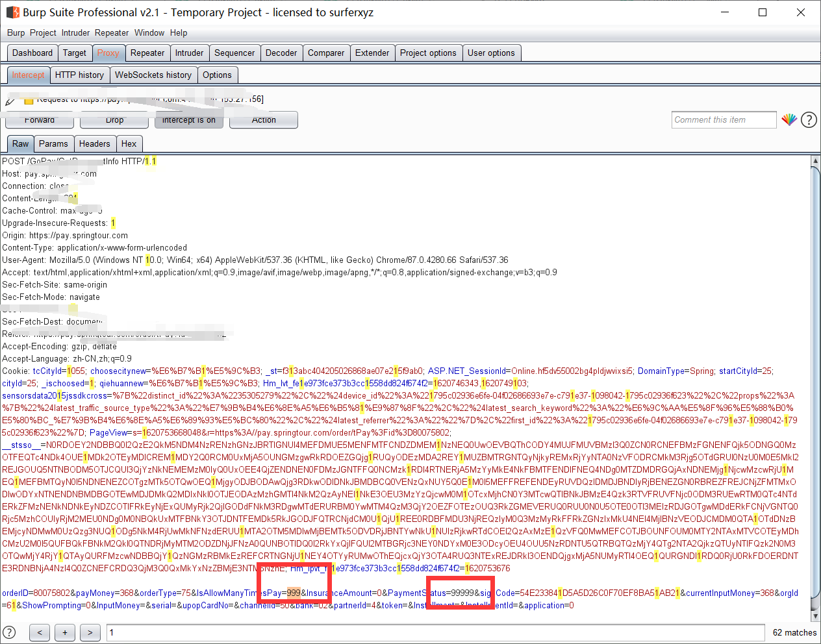Click the Content-Type header line
The height and width of the screenshot is (644, 821).
[x=94, y=248]
